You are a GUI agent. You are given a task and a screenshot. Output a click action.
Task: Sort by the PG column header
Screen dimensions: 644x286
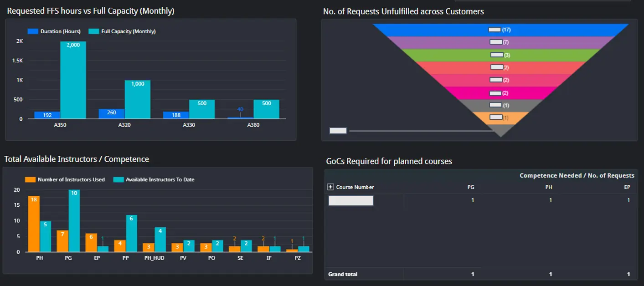click(471, 187)
